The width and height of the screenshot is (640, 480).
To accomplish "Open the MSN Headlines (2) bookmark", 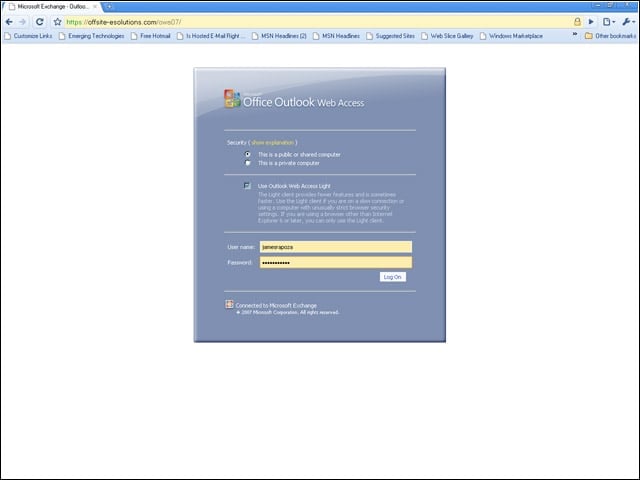I will pos(279,36).
